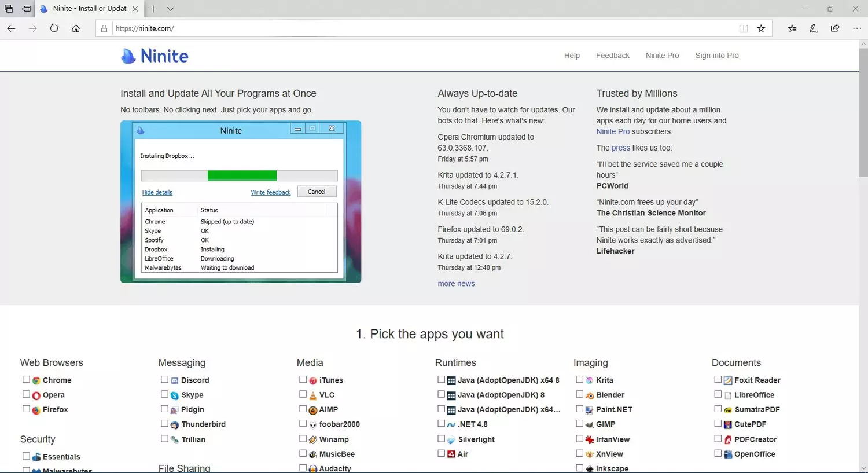Go to browser home page icon
The image size is (868, 473).
click(x=76, y=28)
